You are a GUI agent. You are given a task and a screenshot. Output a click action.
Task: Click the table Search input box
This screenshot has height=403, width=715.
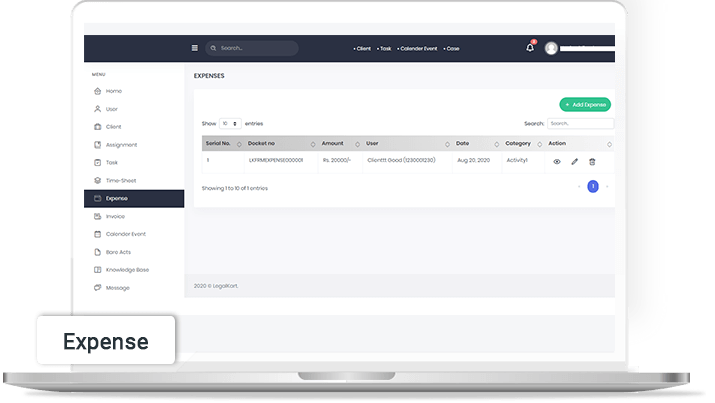[x=580, y=124]
